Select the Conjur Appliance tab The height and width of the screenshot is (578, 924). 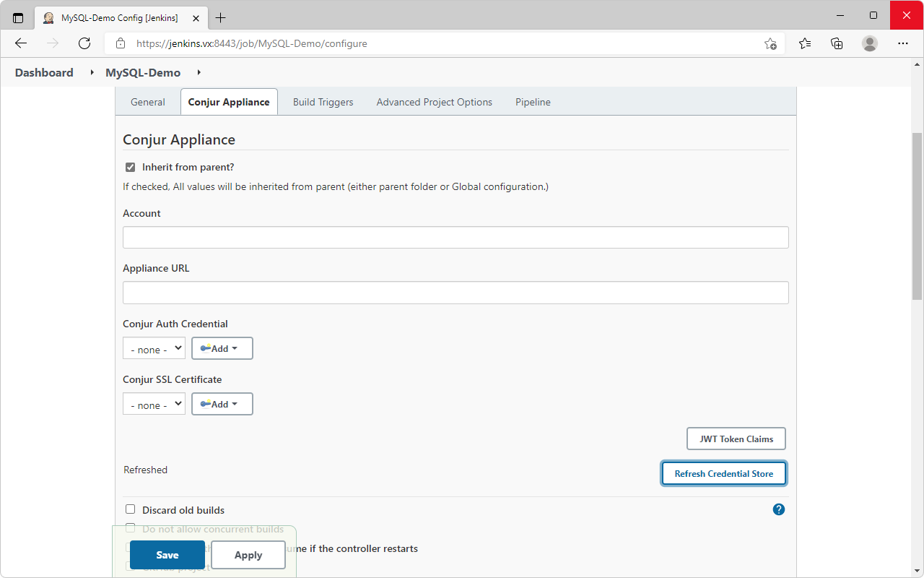(x=229, y=102)
